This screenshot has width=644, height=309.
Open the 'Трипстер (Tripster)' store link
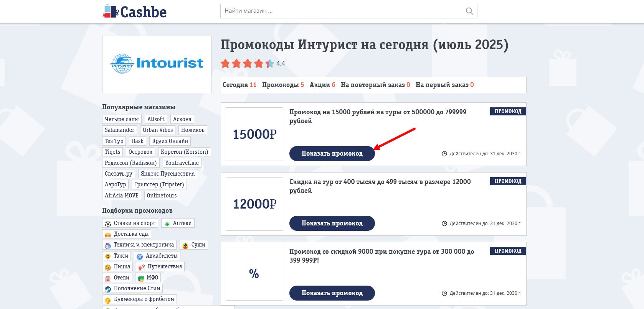click(x=159, y=184)
